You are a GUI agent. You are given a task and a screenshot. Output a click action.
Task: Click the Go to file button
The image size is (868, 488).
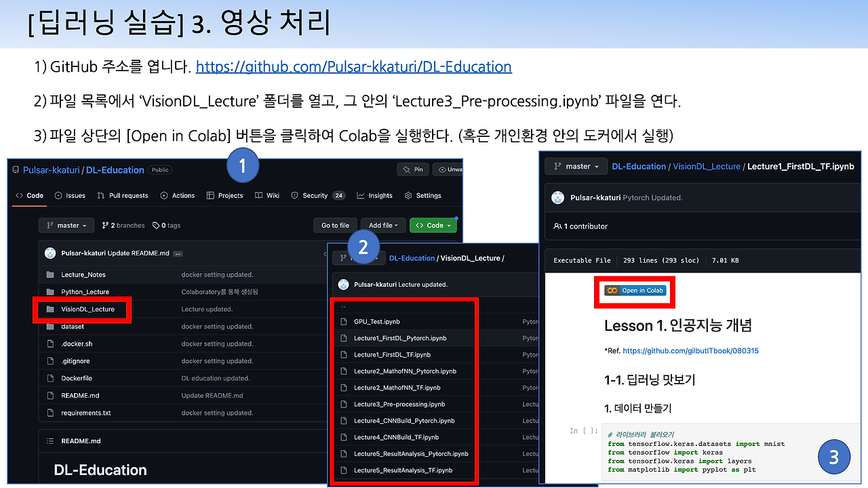(x=334, y=224)
